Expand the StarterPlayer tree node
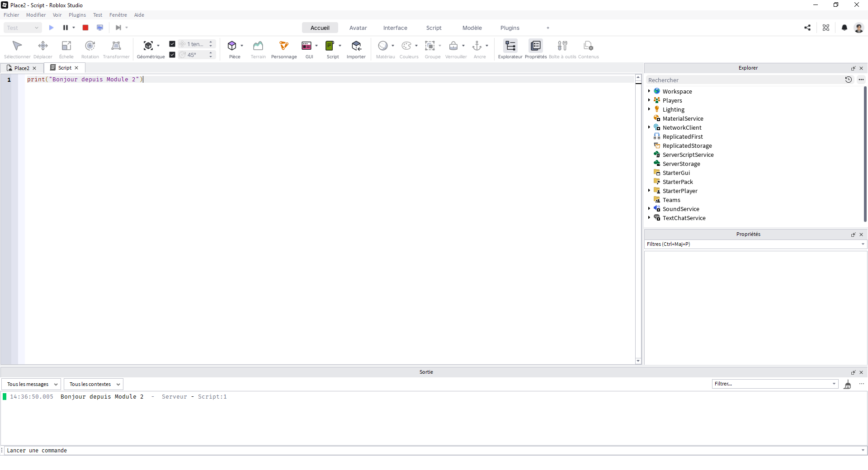 coord(649,190)
